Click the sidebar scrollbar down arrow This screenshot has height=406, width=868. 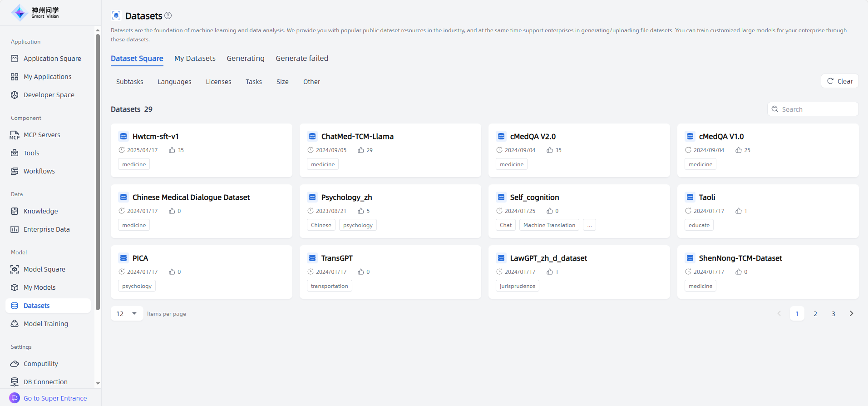pos(98,384)
